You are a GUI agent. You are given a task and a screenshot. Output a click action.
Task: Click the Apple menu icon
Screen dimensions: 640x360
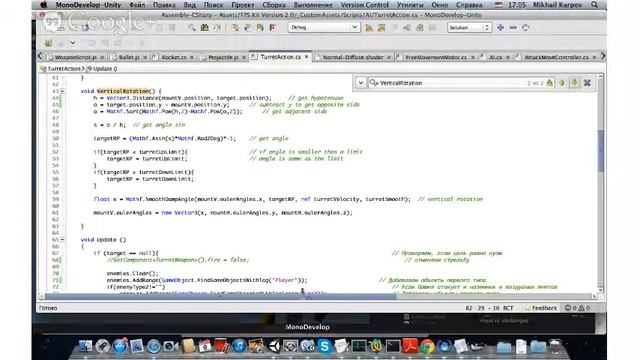click(44, 5)
